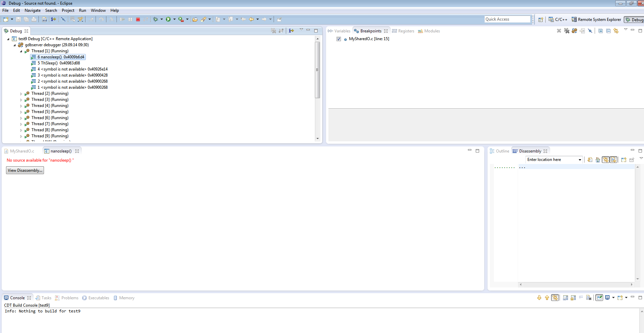
Task: Switch to the Registers tab
Action: tap(403, 31)
